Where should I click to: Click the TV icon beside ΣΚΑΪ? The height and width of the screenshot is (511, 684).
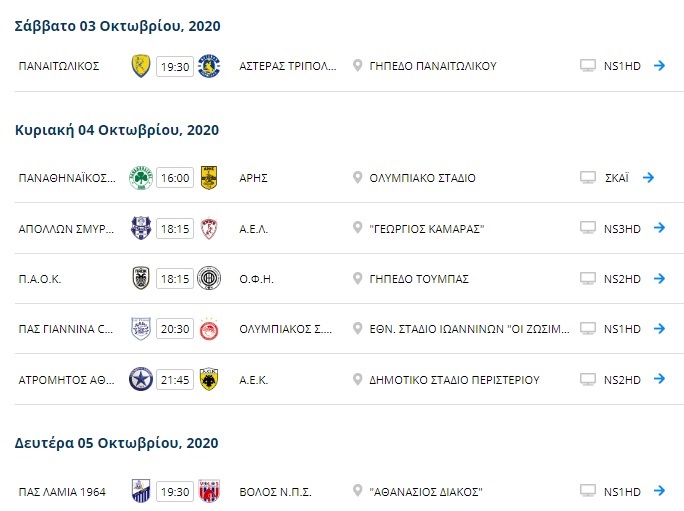click(x=588, y=178)
